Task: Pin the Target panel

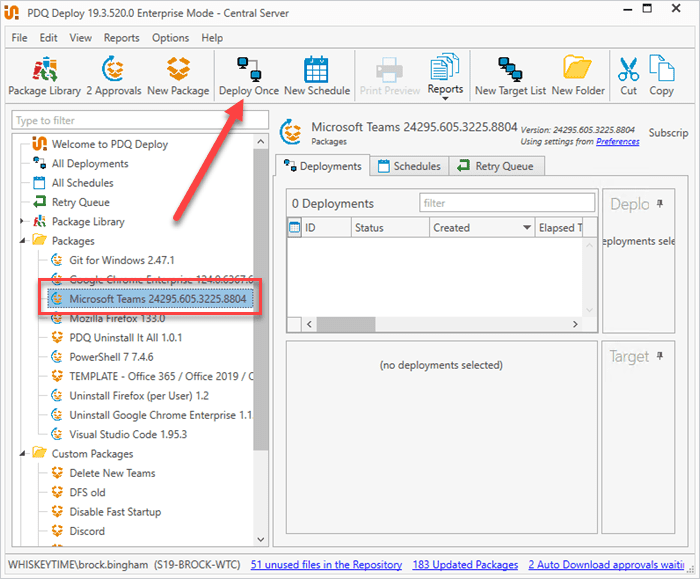Action: [x=660, y=356]
